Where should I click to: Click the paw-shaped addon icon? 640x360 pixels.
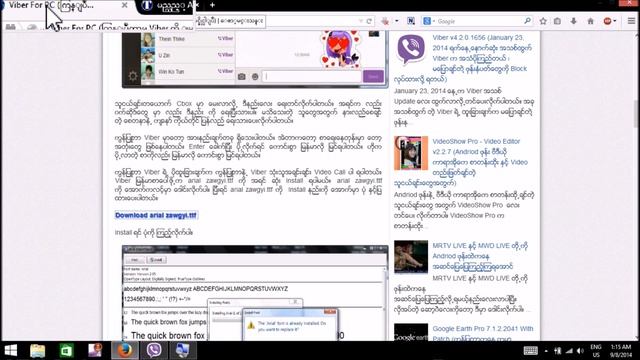tap(385, 21)
